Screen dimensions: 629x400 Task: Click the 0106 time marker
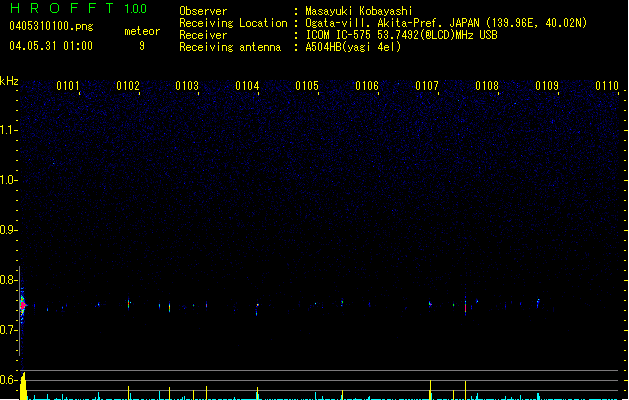[x=367, y=86]
